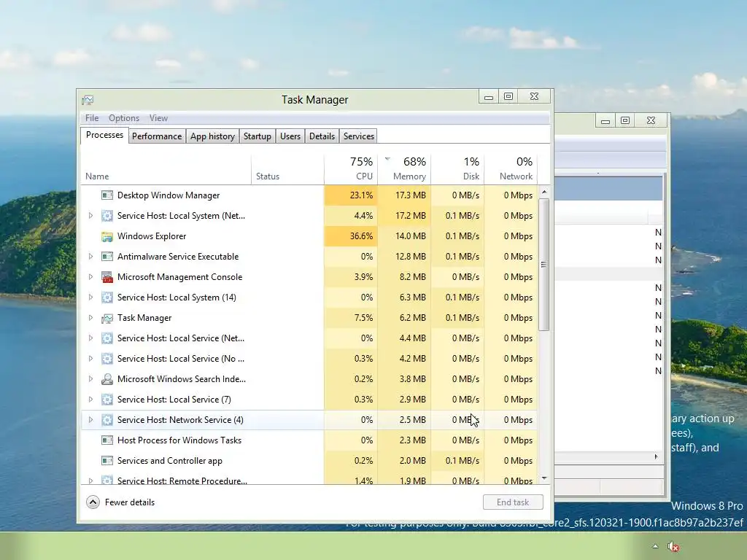Switch to the App history tab
The image size is (747, 560).
click(x=212, y=136)
